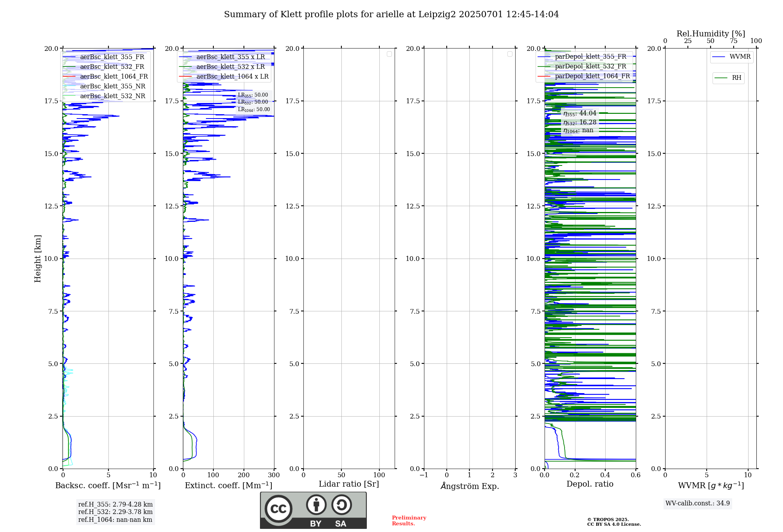Screen dimensions: 783x532
Task: Click the WVMR [g*kg⁻¹] axis label
Action: point(711,485)
